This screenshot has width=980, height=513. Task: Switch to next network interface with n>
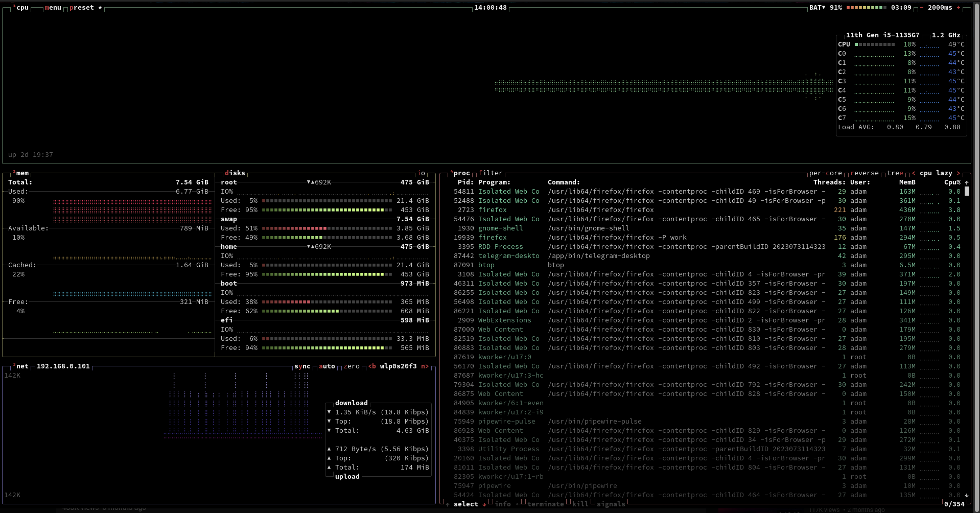pos(425,366)
